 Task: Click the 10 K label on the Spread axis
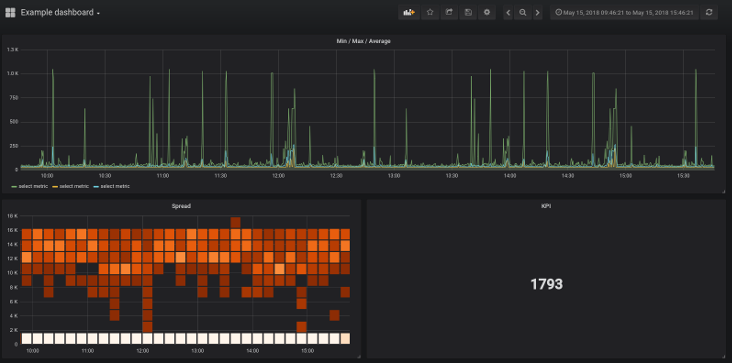click(x=12, y=272)
